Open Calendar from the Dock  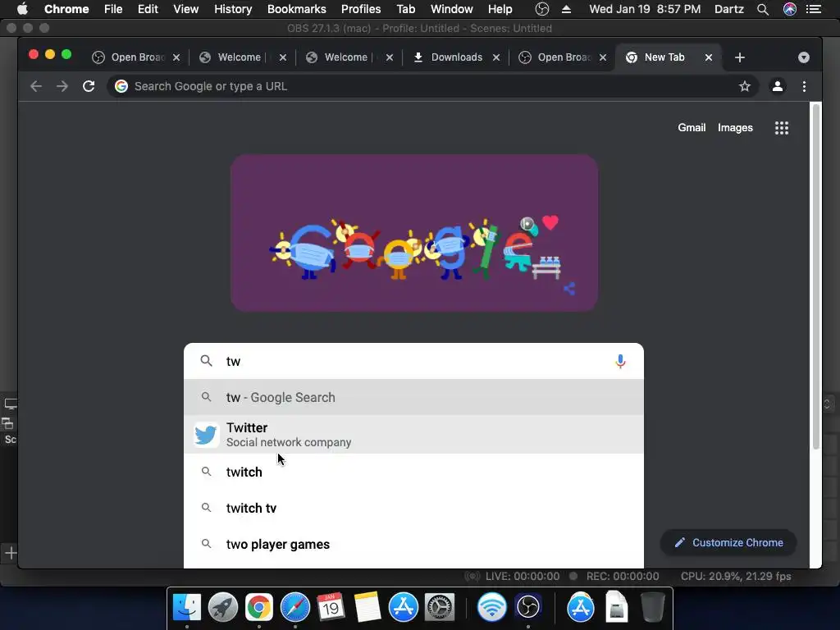coord(331,607)
